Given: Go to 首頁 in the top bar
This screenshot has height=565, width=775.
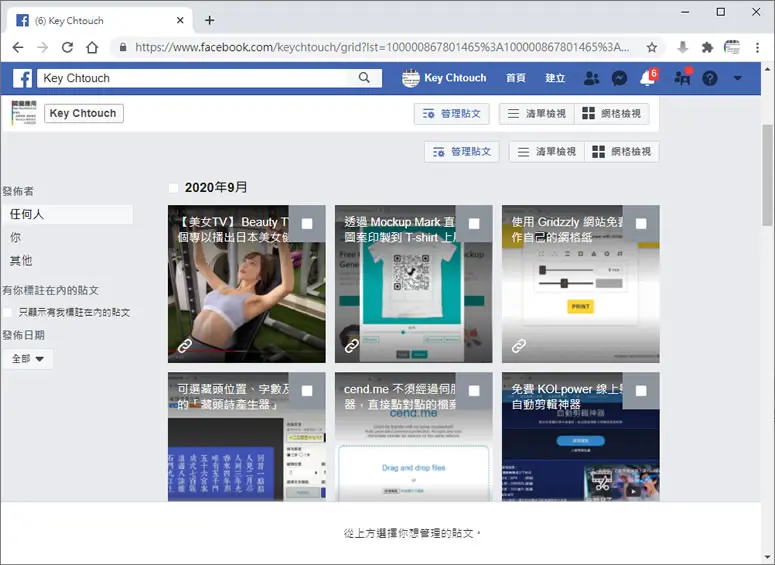Looking at the screenshot, I should coord(516,78).
